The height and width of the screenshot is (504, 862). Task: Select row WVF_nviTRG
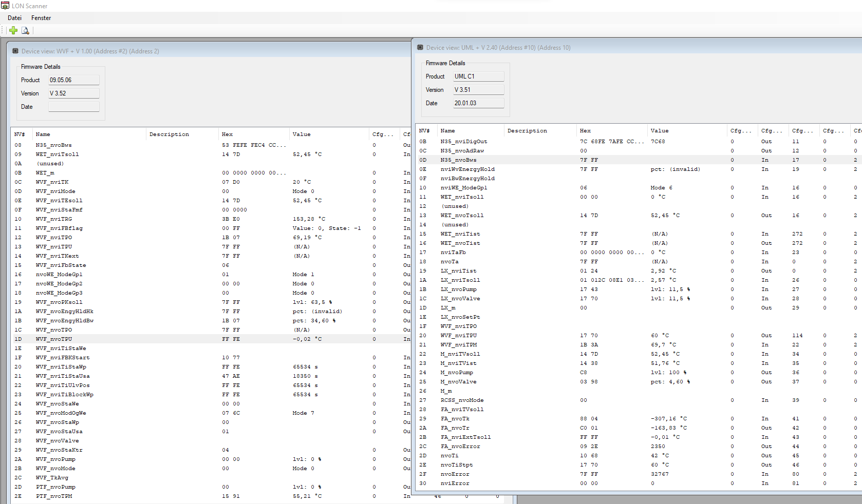[212, 219]
